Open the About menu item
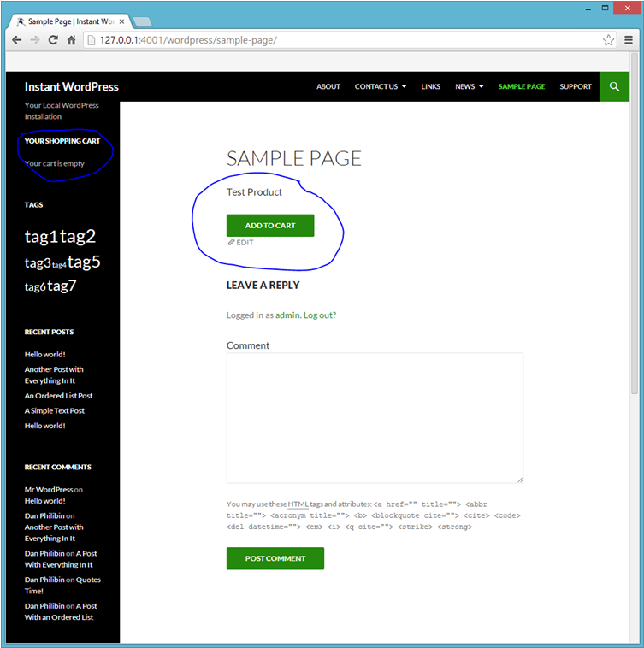 coord(328,86)
